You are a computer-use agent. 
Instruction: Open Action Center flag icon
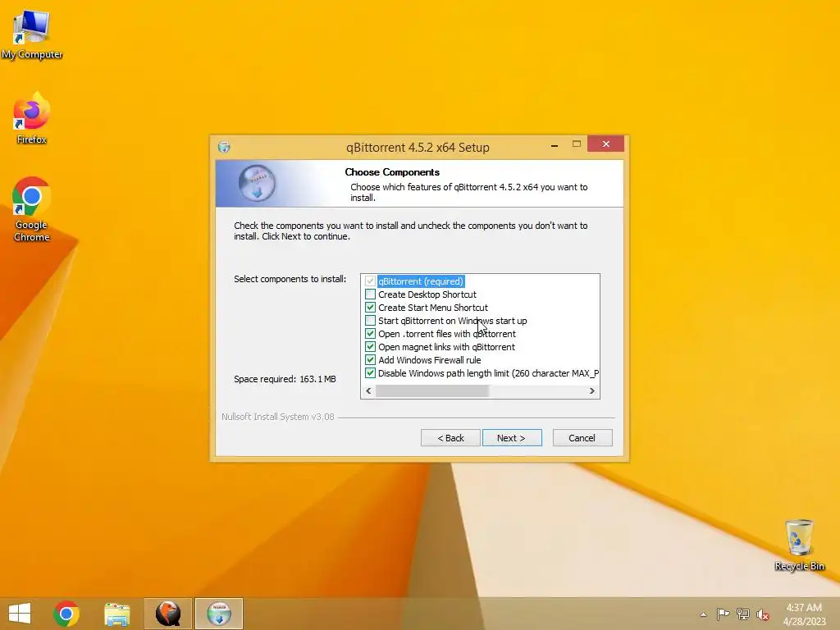[x=723, y=614]
